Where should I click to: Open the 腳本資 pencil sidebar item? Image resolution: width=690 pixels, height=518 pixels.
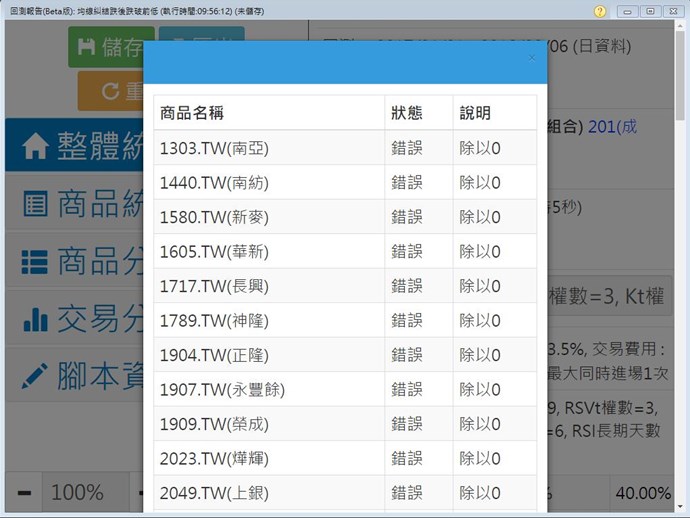click(74, 375)
